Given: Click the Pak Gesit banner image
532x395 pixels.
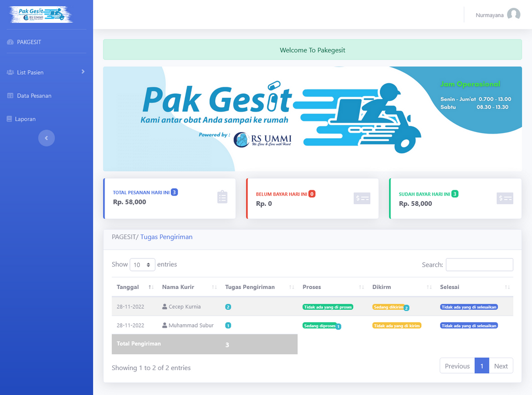Looking at the screenshot, I should point(312,119).
